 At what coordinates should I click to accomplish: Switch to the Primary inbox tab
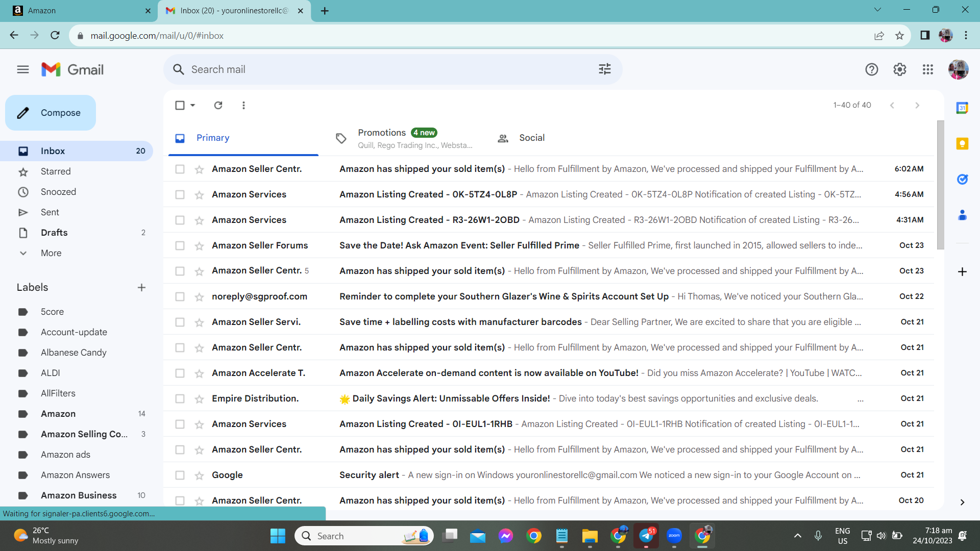point(243,138)
